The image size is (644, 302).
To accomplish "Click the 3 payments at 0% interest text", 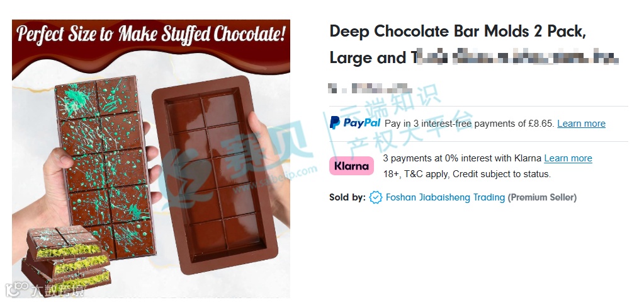I will 463,158.
